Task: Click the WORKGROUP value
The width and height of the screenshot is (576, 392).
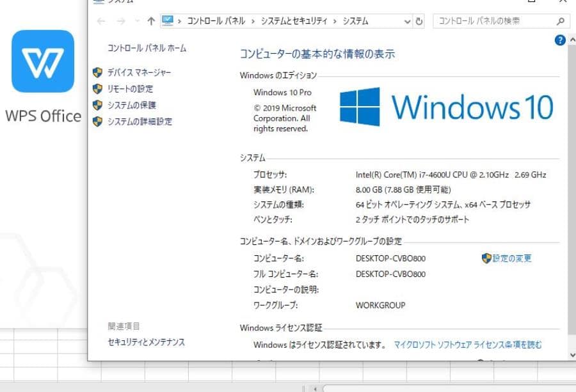Action: pyautogui.click(x=381, y=306)
